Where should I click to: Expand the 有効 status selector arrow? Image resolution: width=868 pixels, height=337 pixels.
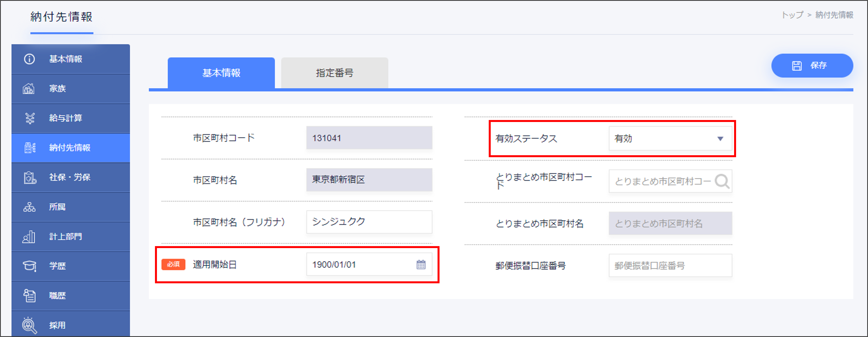pos(721,138)
